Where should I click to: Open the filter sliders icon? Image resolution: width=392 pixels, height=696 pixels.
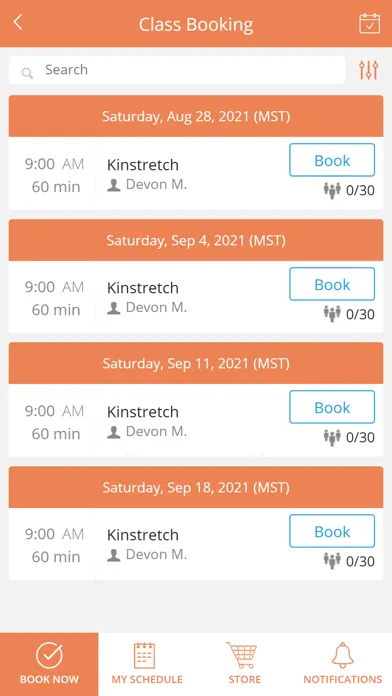368,70
